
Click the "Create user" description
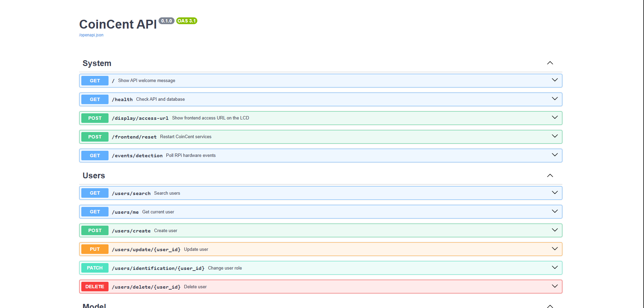pos(166,231)
